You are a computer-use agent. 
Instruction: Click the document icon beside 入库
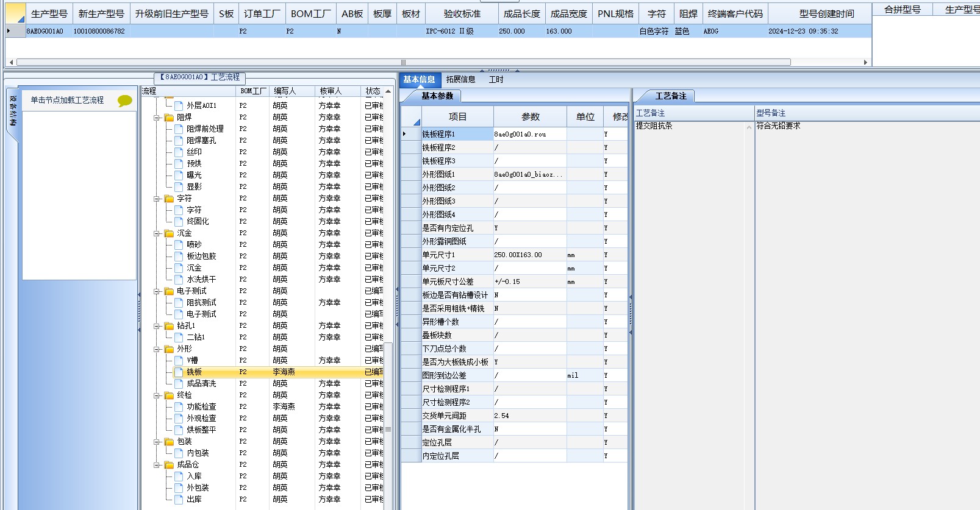pyautogui.click(x=179, y=476)
